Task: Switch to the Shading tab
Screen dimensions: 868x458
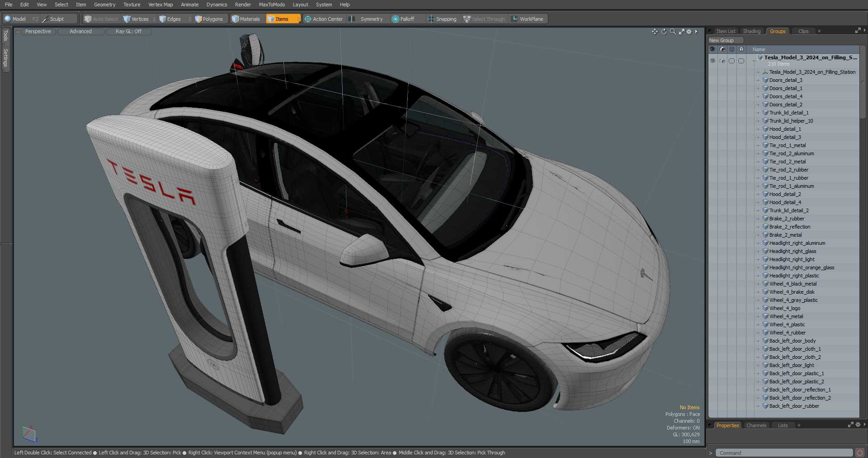Action: 752,31
